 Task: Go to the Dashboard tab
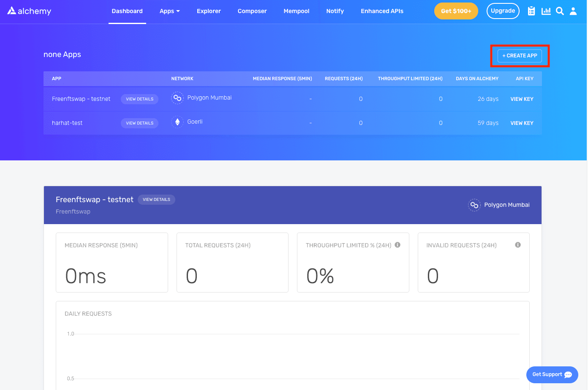(127, 11)
